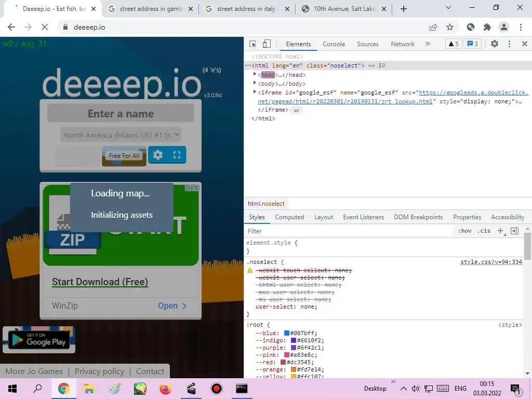Viewport: 532px width, 399px height.
Task: Open the server region dropdown
Action: pos(121,135)
